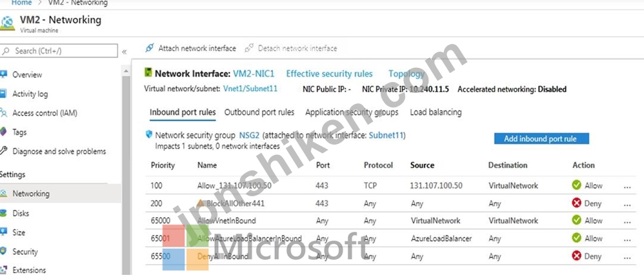Open Size in the Settings menu

click(19, 232)
